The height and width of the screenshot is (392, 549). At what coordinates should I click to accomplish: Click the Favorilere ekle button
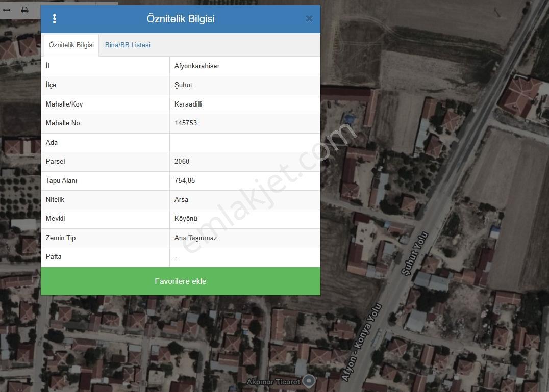[x=181, y=281]
